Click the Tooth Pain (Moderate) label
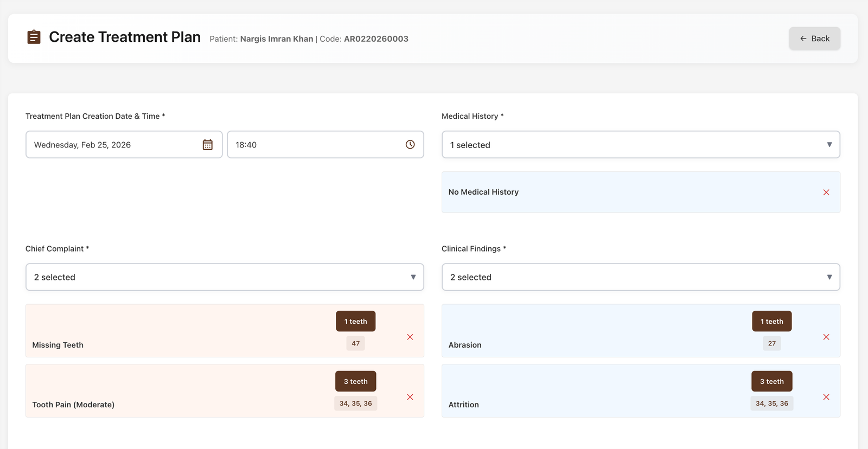 [73, 405]
